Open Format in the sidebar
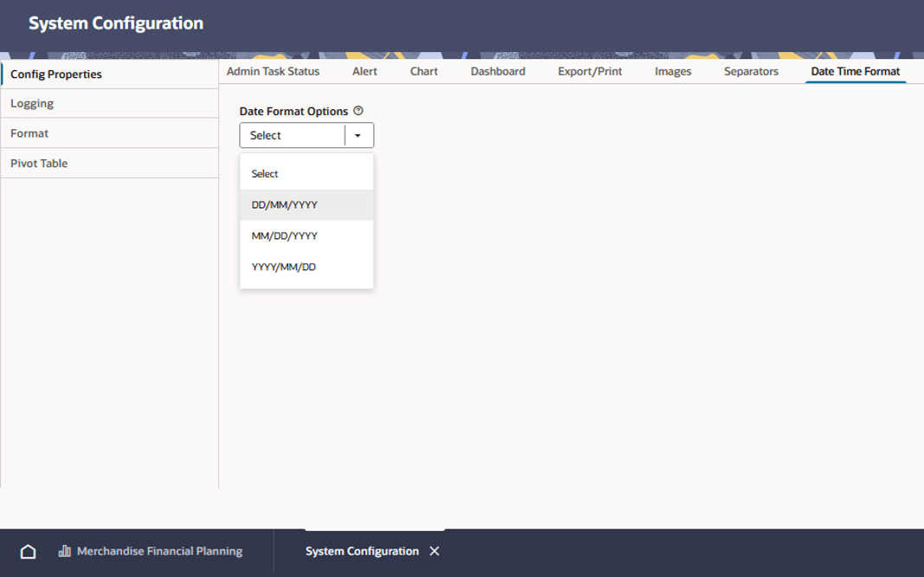Image resolution: width=924 pixels, height=577 pixels. [110, 133]
